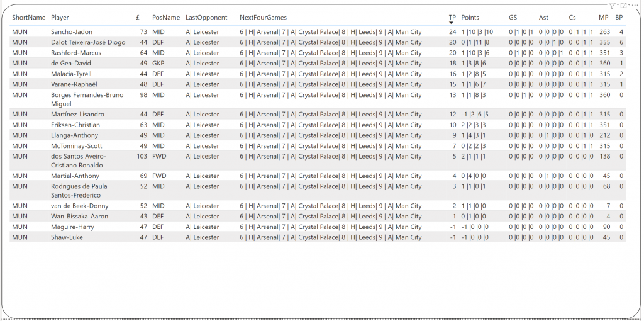Click the BP column header
This screenshot has height=321, width=644.
pyautogui.click(x=619, y=18)
